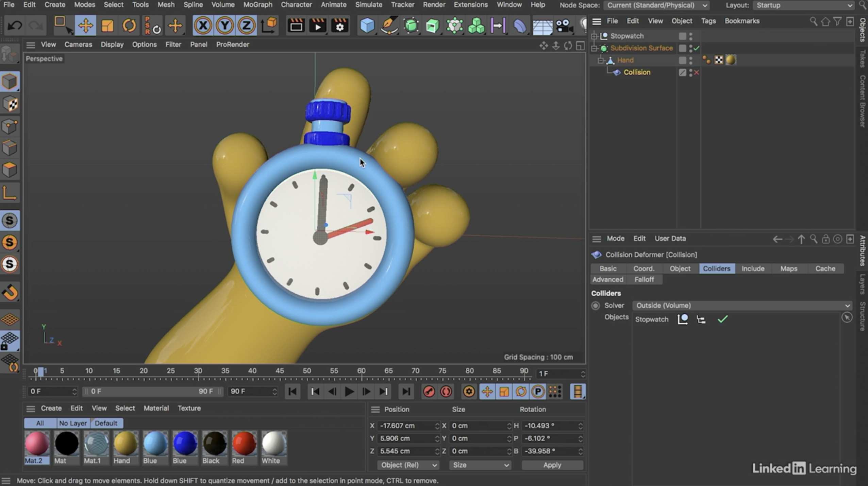Toggle the Subdivision Surface enable checkmark
The image size is (868, 486).
pyautogui.click(x=696, y=48)
